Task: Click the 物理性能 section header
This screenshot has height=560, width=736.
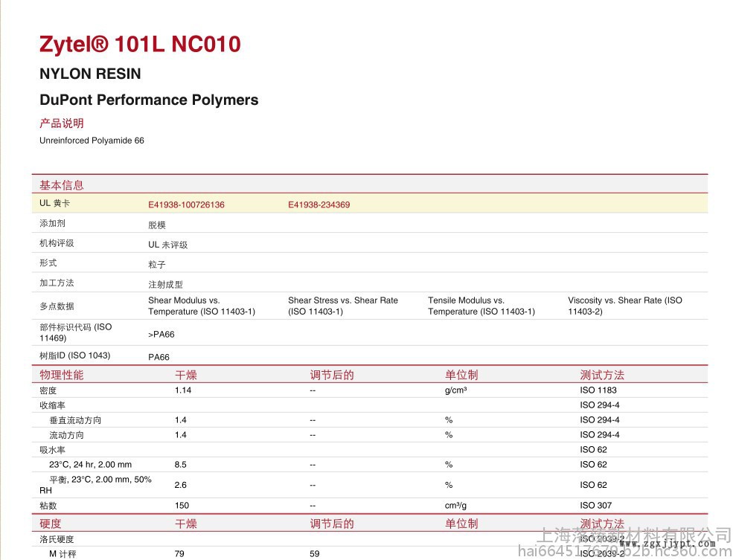Action: click(x=62, y=375)
